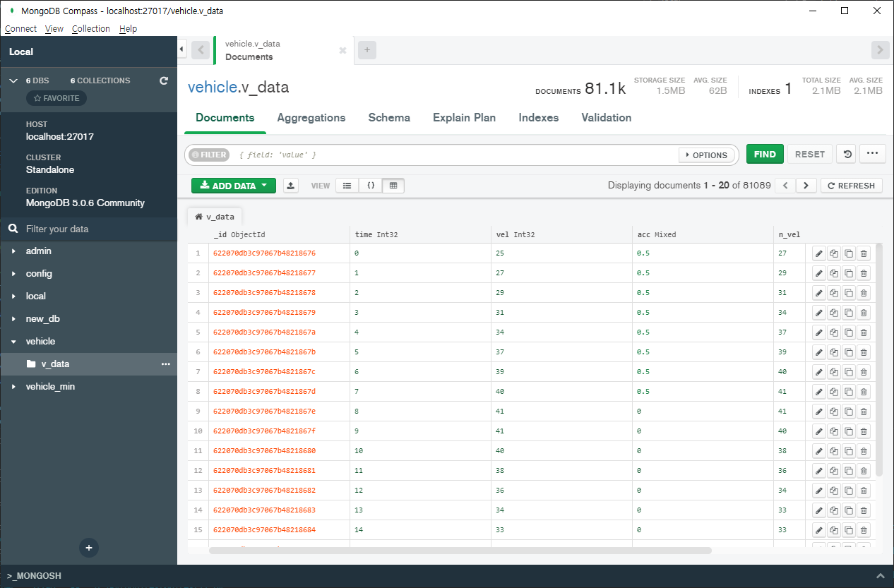Viewport: 894px width, 588px height.
Task: Delete the document in row 9
Action: coord(864,412)
